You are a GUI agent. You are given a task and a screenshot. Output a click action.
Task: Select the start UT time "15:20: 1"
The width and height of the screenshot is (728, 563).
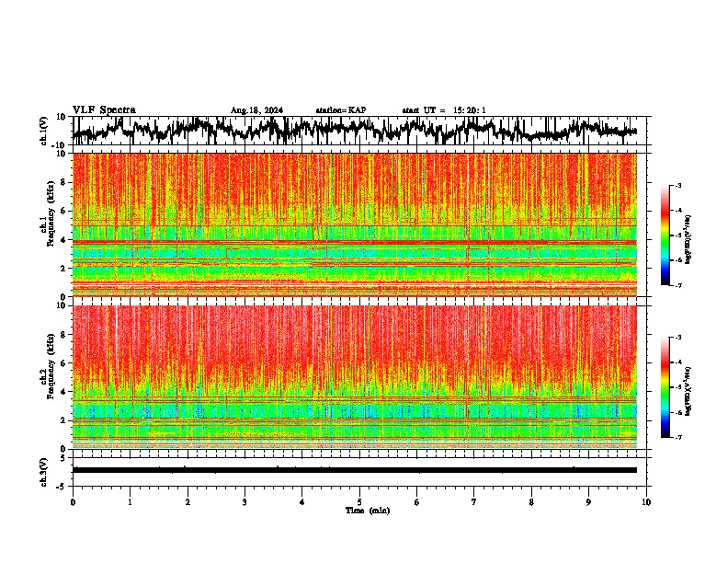pyautogui.click(x=470, y=110)
